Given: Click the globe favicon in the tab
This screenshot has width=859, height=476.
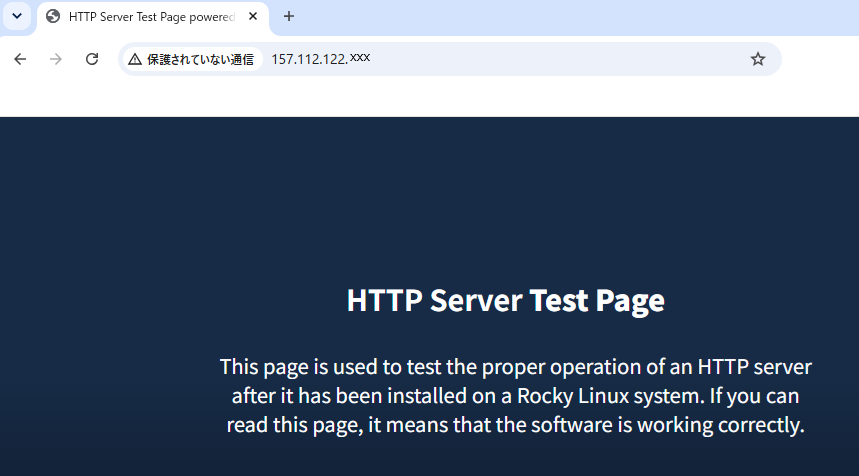Looking at the screenshot, I should [53, 17].
